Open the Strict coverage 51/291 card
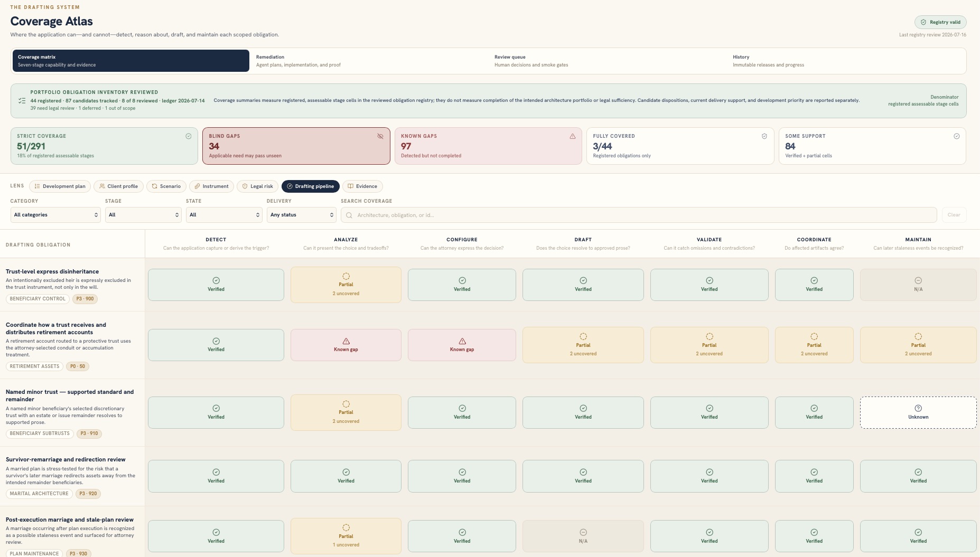980x557 pixels. (x=104, y=146)
